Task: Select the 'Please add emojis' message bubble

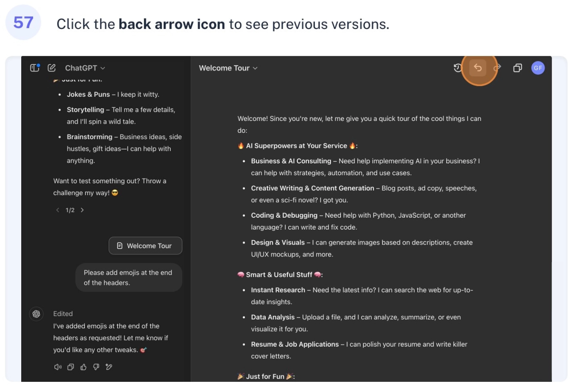Action: 129,278
